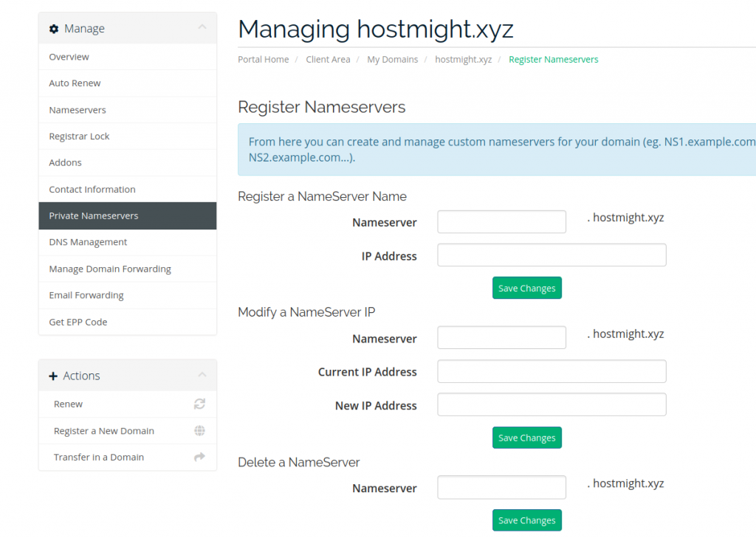Focus Nameserver field under Modify a NameServer IP
Image resolution: width=756 pixels, height=538 pixels.
(501, 337)
